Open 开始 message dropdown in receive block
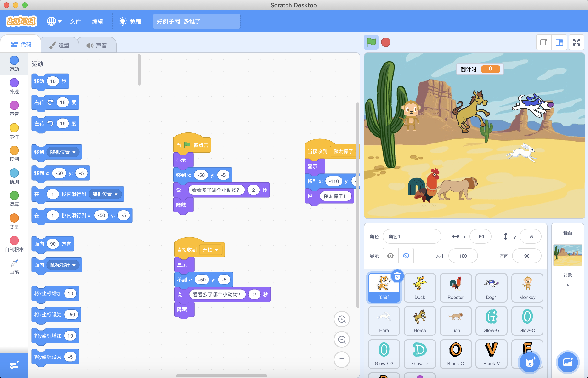This screenshot has width=588, height=378. (211, 250)
